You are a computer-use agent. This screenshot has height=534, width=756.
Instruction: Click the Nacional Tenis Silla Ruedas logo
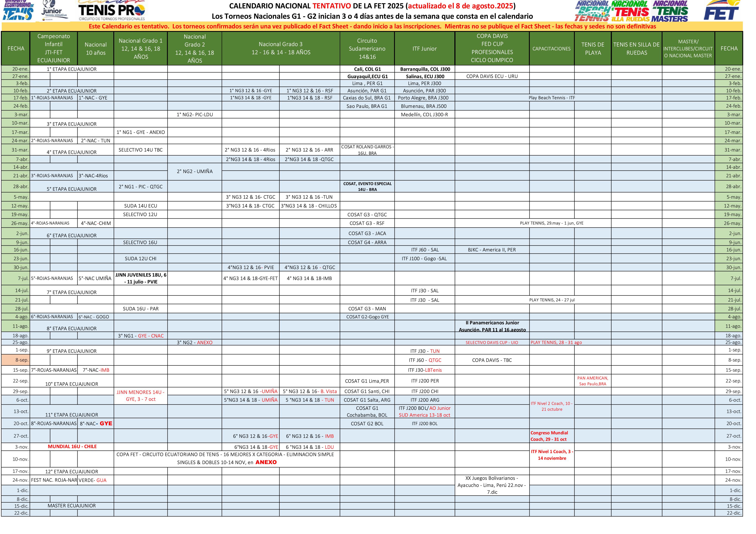(x=631, y=11)
